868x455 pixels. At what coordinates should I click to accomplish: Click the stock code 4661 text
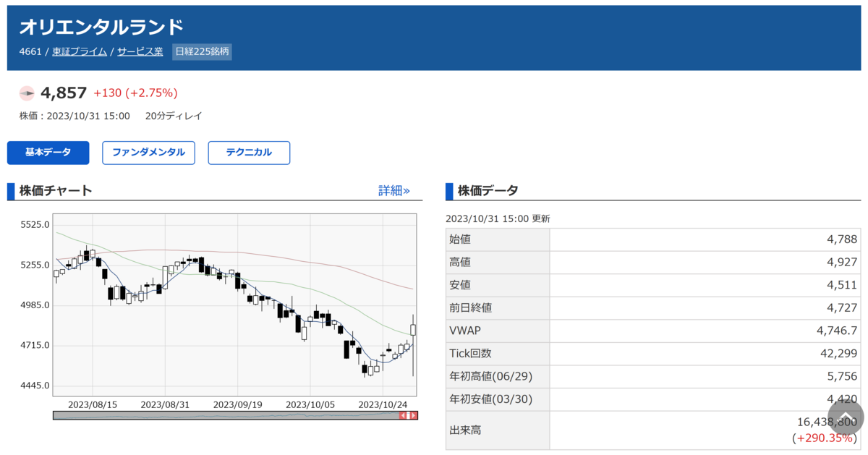pyautogui.click(x=30, y=51)
